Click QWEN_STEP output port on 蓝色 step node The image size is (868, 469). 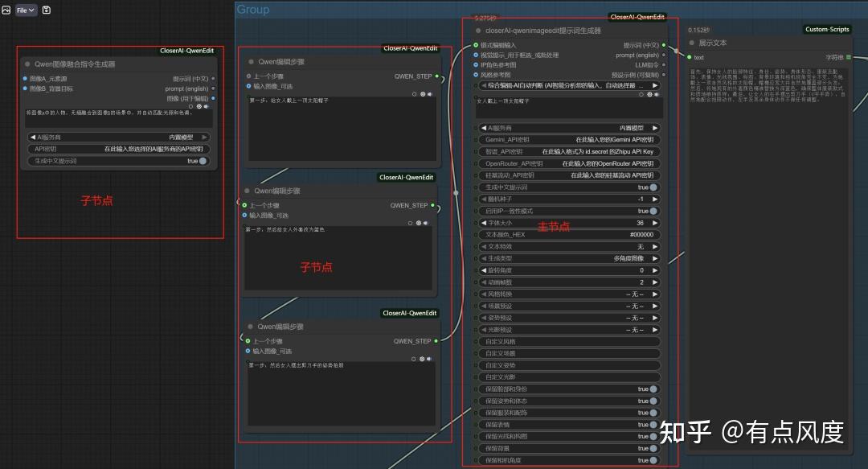click(433, 205)
